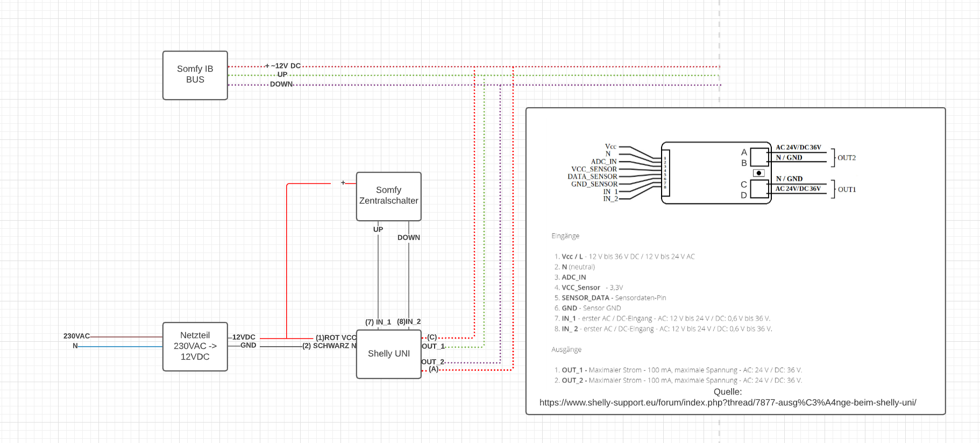
Task: Click the Shelly support forum URL
Action: point(728,403)
